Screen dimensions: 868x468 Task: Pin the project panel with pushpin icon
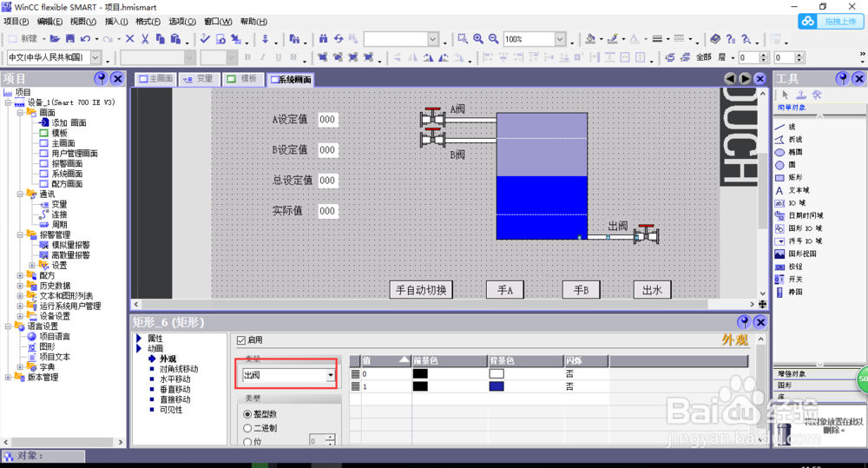coord(101,79)
